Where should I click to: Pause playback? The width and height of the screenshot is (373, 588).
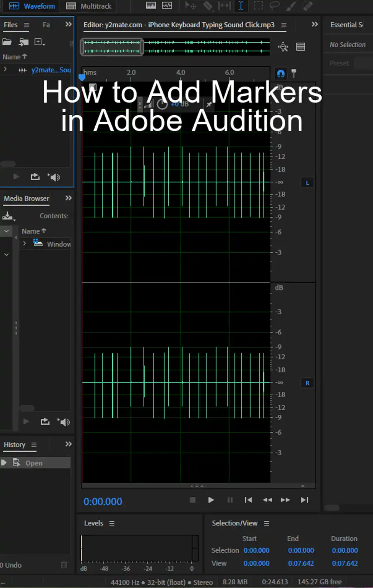tap(230, 500)
